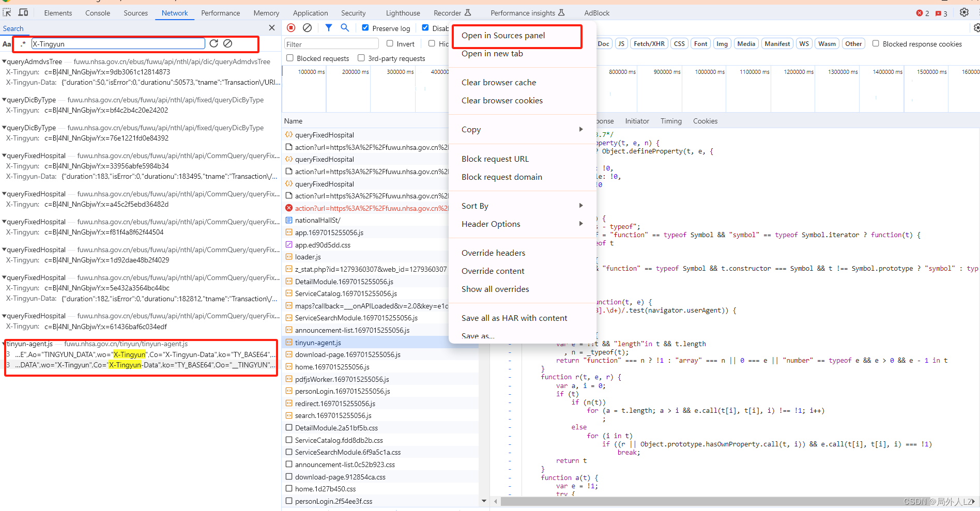Click the X-Tingyun search input field
This screenshot has height=511, width=980.
click(x=118, y=44)
